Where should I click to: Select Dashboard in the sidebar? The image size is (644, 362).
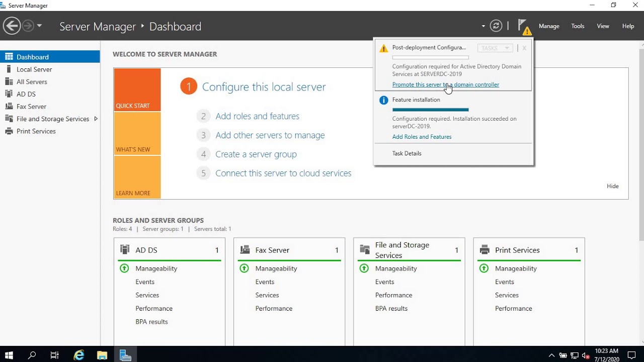pyautogui.click(x=50, y=57)
